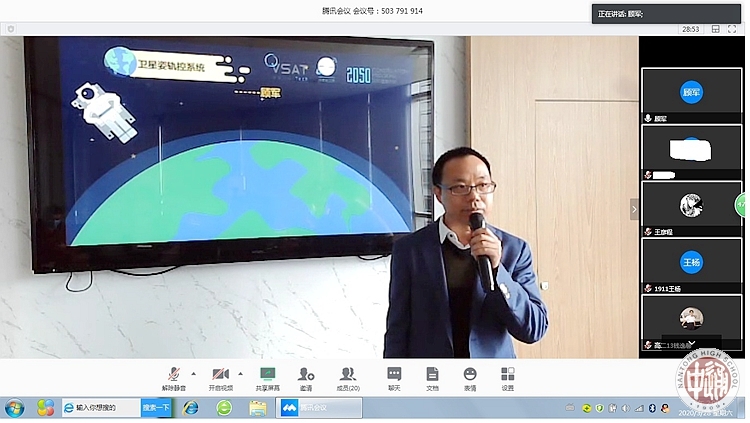This screenshot has width=750, height=423.
Task: Expand video options arrow beside 开启视频
Action: [x=240, y=372]
